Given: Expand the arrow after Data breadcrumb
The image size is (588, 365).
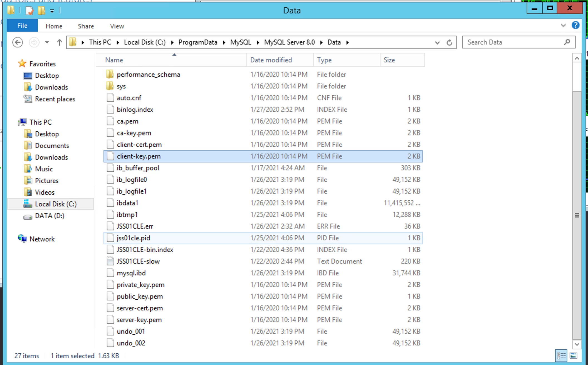Looking at the screenshot, I should click(347, 42).
